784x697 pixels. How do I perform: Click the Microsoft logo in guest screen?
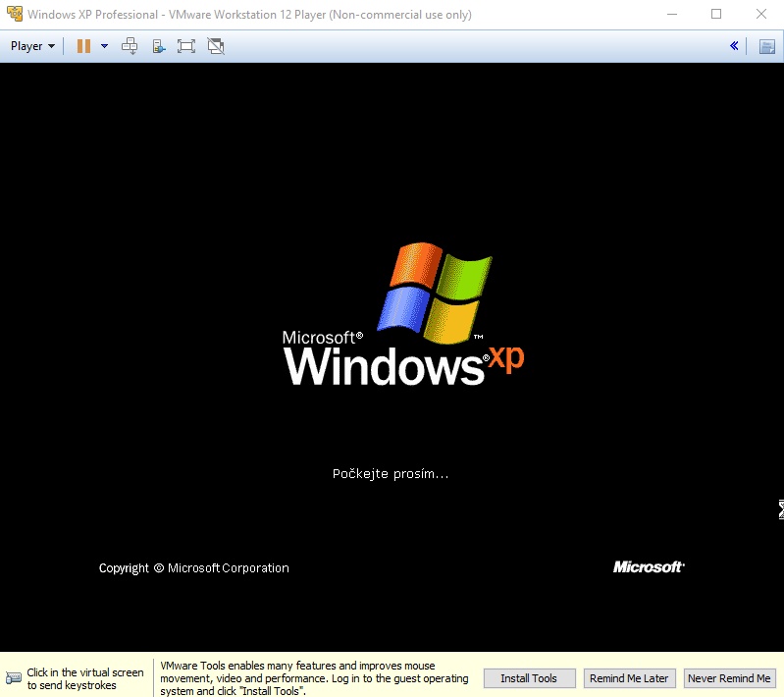649,567
